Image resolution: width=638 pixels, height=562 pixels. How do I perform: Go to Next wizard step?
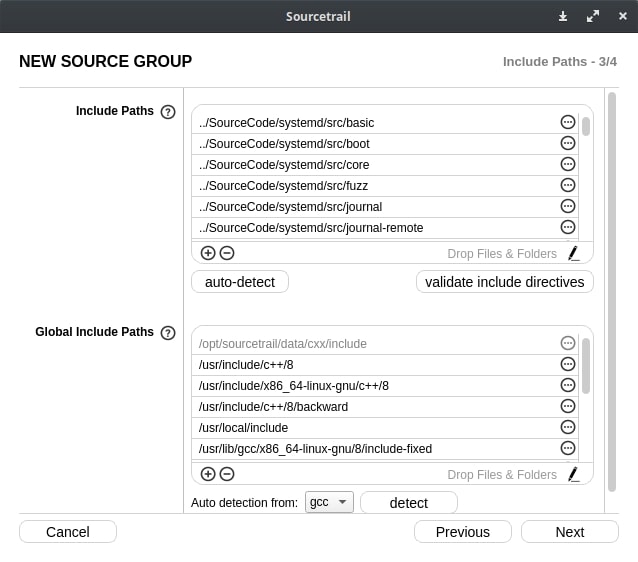tap(569, 532)
